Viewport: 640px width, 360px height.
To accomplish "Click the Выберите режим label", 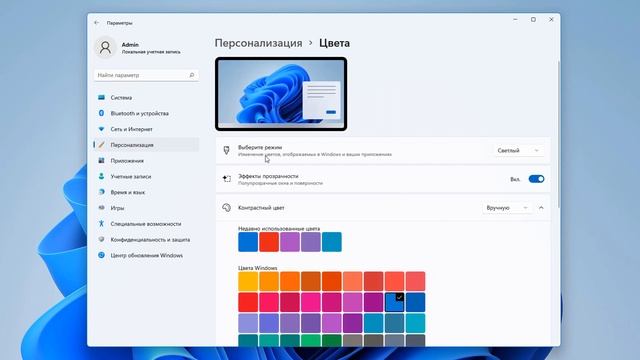I will tap(260, 147).
